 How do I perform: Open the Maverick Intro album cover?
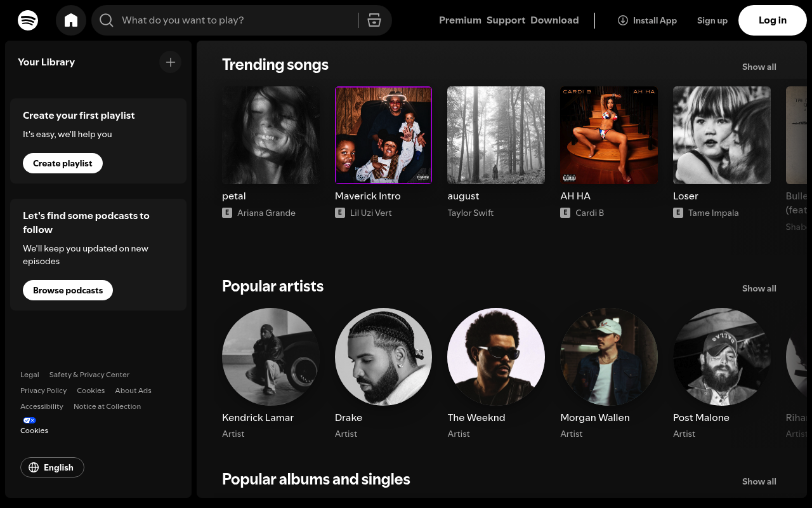click(x=383, y=135)
